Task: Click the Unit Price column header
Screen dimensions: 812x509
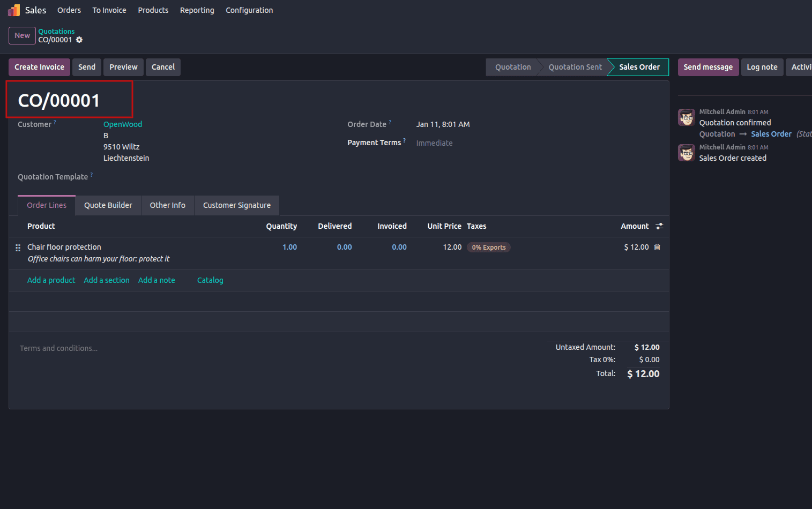Action: (x=444, y=226)
